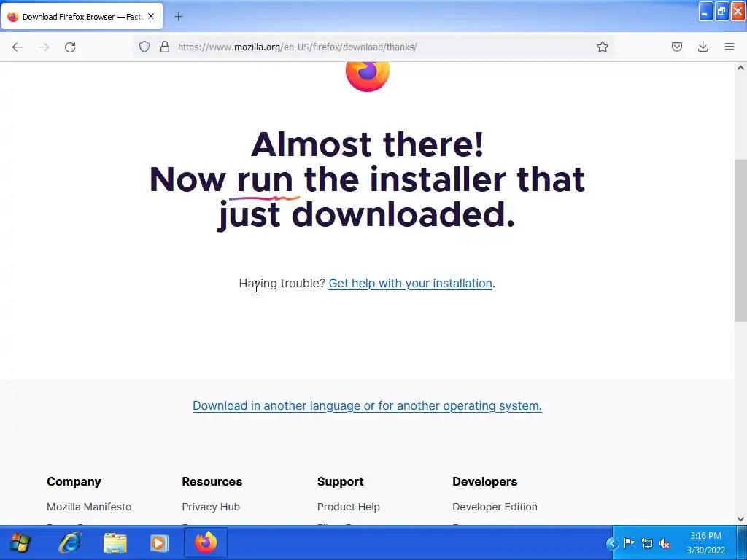
Task: Click the muted volume tray icon
Action: point(665,542)
